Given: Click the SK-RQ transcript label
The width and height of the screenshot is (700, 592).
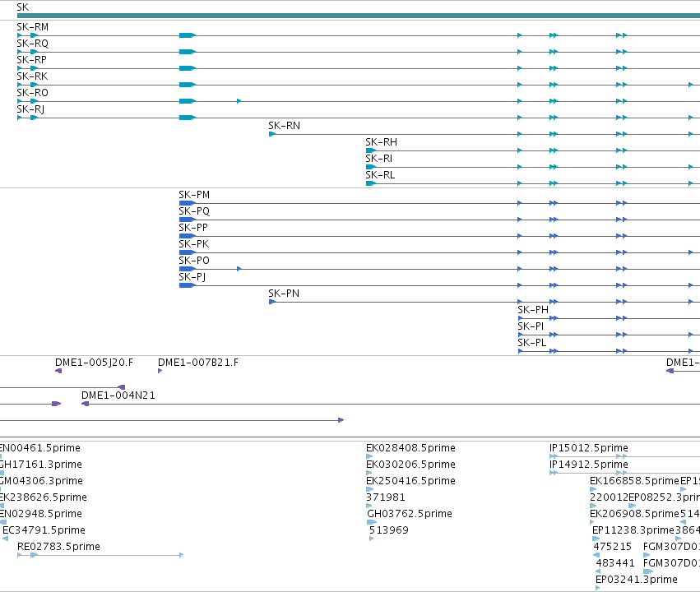Looking at the screenshot, I should pos(33,44).
